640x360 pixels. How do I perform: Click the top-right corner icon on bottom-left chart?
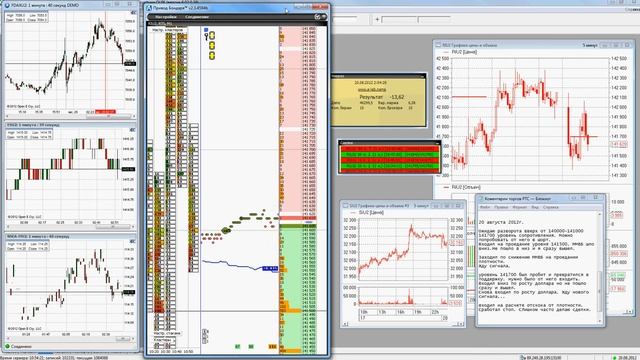133,242
